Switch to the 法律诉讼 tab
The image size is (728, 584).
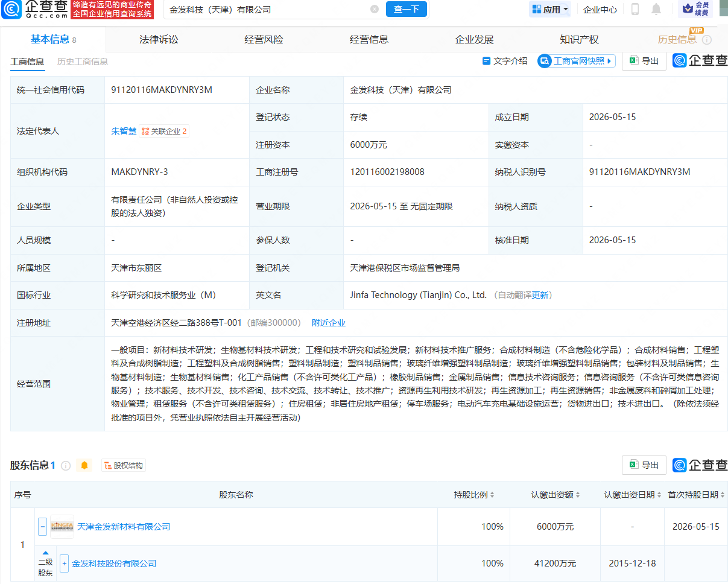pos(159,40)
